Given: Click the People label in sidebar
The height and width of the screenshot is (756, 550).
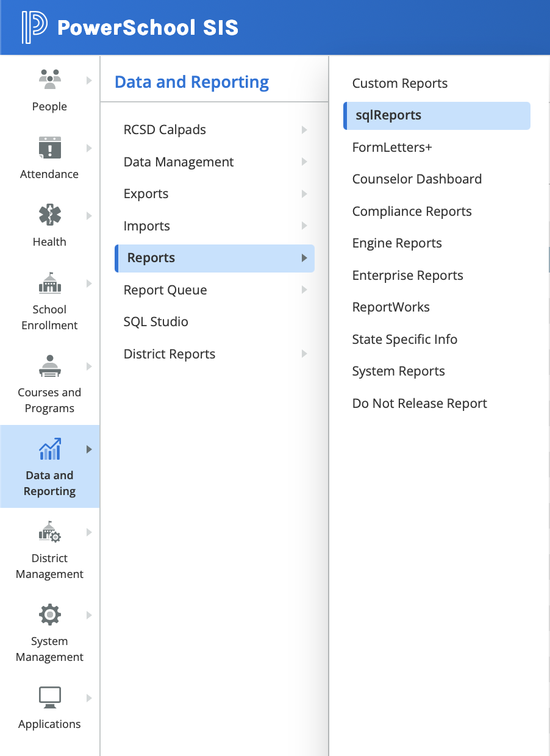Looking at the screenshot, I should click(49, 107).
